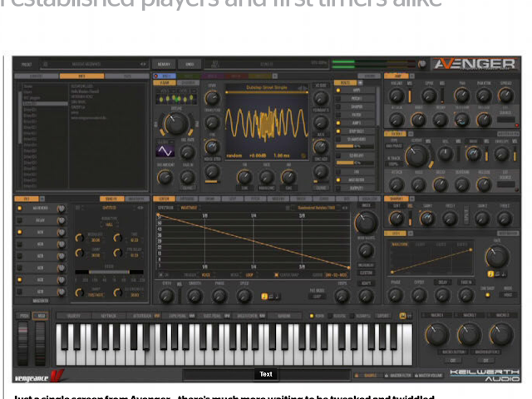Click the Index knob beside the mod graph
Screen dimensions: 532x399
click(366, 223)
